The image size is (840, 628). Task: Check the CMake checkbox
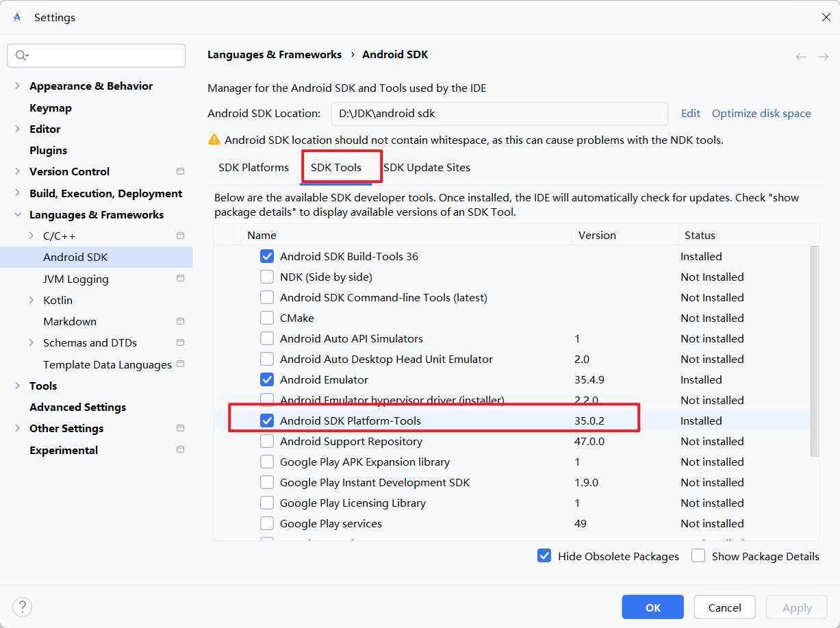267,318
